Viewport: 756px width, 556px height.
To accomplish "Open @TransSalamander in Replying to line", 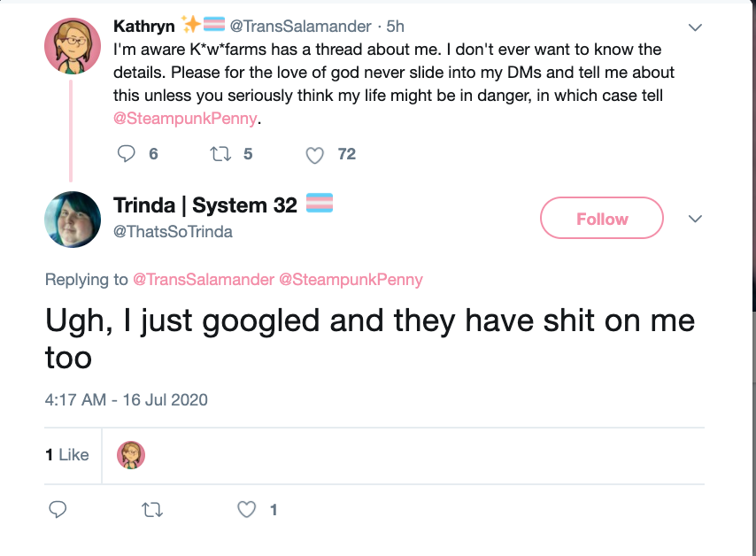I will [x=204, y=280].
